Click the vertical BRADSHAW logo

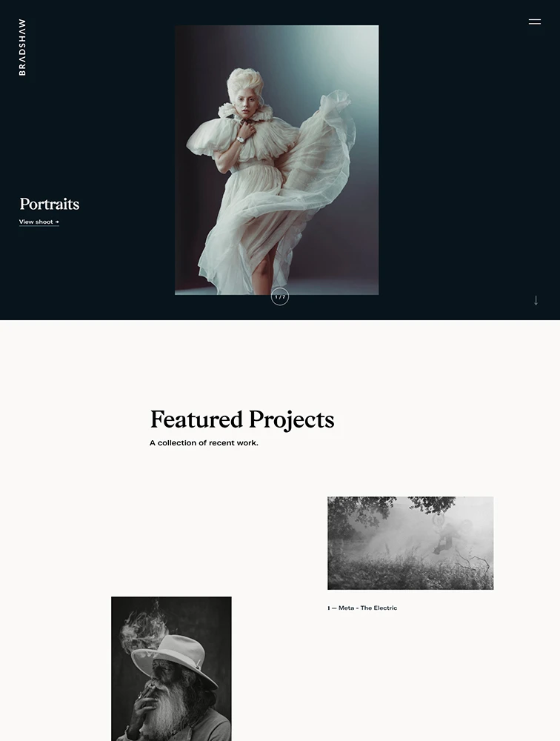coord(22,47)
